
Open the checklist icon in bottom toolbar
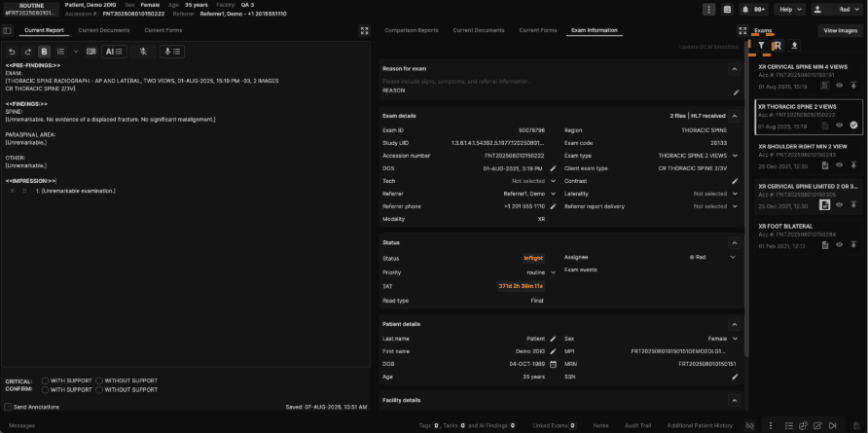coord(788,425)
